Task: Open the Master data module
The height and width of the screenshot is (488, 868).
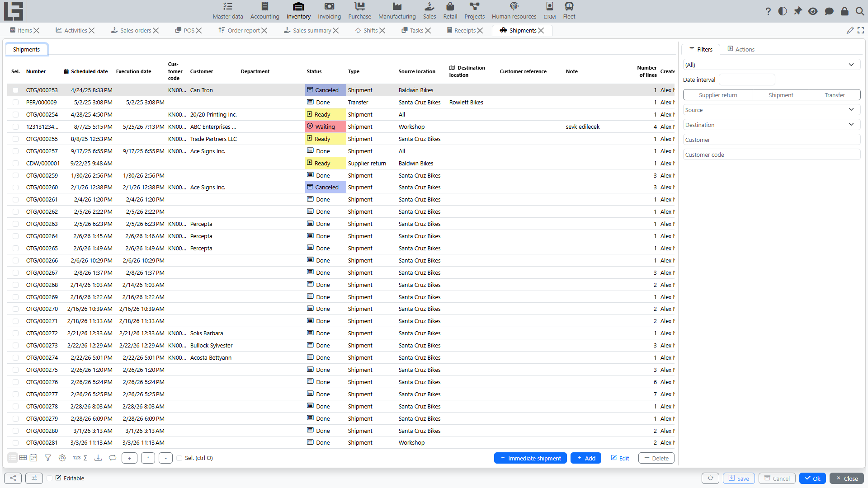Action: 228,11
